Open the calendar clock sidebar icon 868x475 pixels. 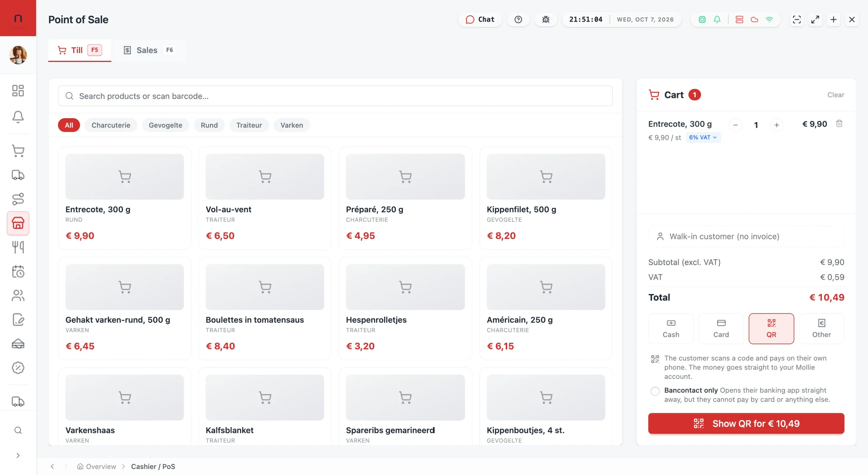click(18, 271)
